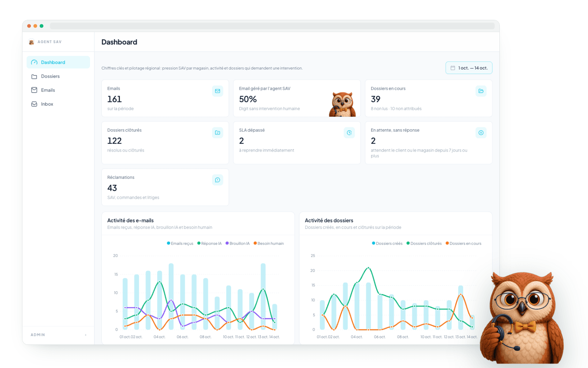Open the Dashboard sidebar item

pos(58,62)
